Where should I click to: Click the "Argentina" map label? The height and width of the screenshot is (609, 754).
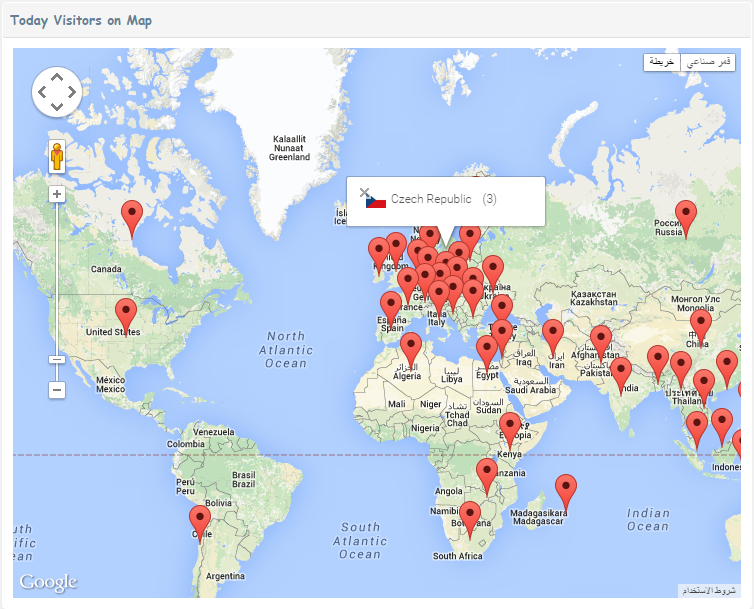tap(225, 576)
